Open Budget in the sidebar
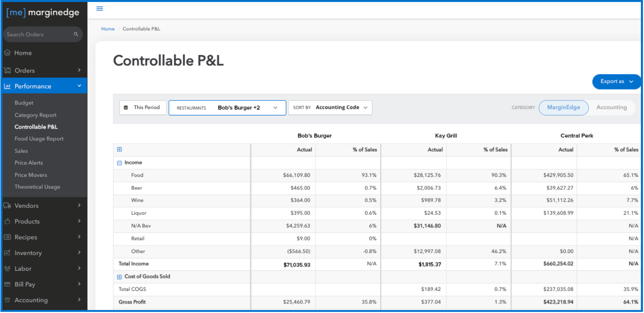644x313 pixels. (24, 103)
